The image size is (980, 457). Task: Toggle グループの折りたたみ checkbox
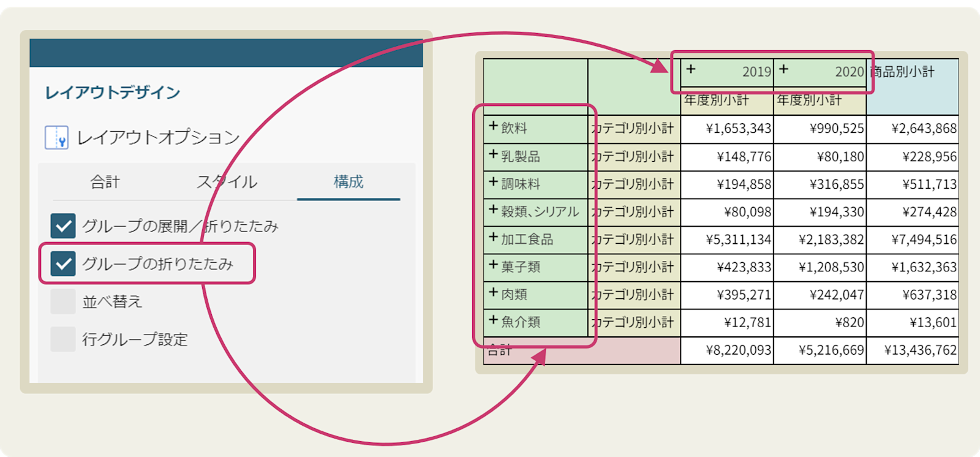(x=63, y=263)
